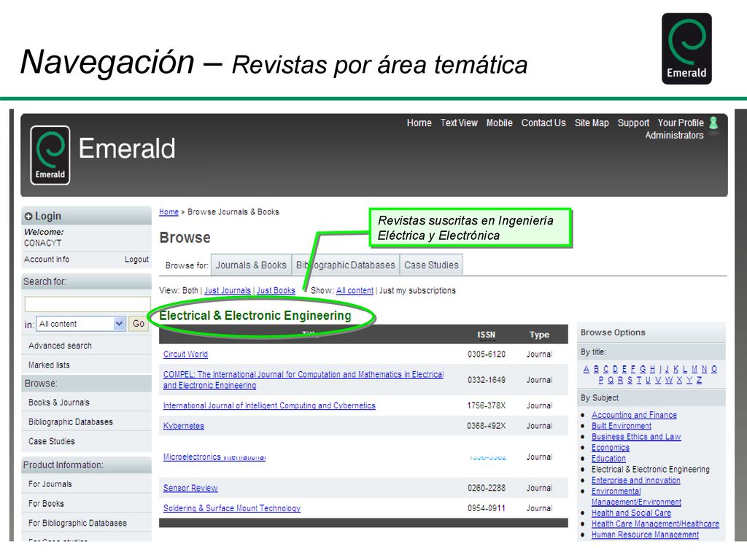Open the Microelectronics International journal
This screenshot has width=747, height=560.
214,456
